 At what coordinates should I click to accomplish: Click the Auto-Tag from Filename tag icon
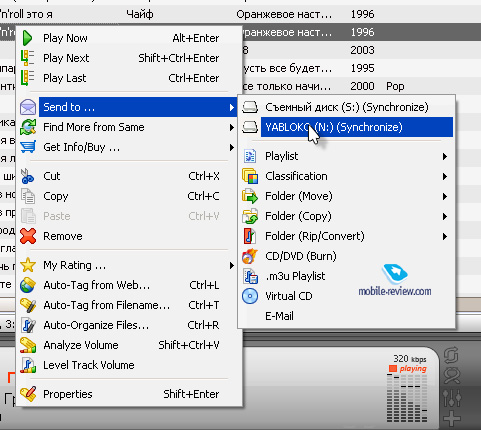28,305
